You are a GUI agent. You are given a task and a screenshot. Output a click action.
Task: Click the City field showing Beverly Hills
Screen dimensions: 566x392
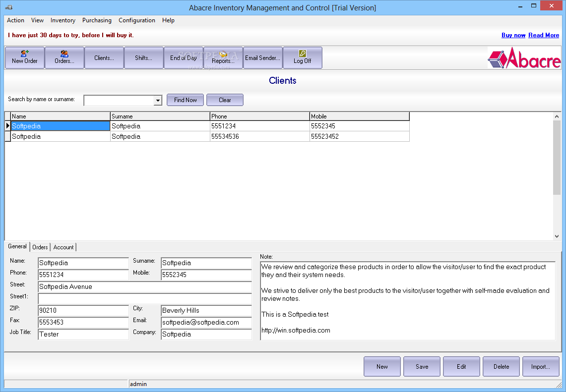pos(206,311)
